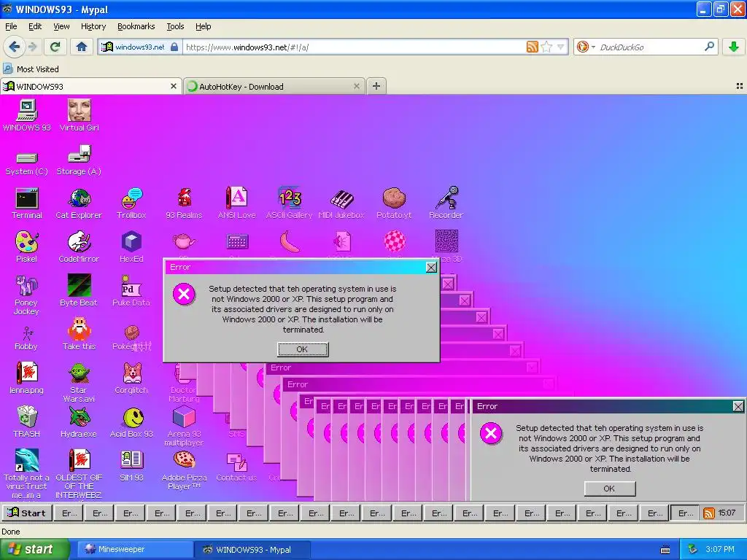Viewport: 747px width, 560px height.
Task: Go to the browser home page
Action: pos(82,47)
